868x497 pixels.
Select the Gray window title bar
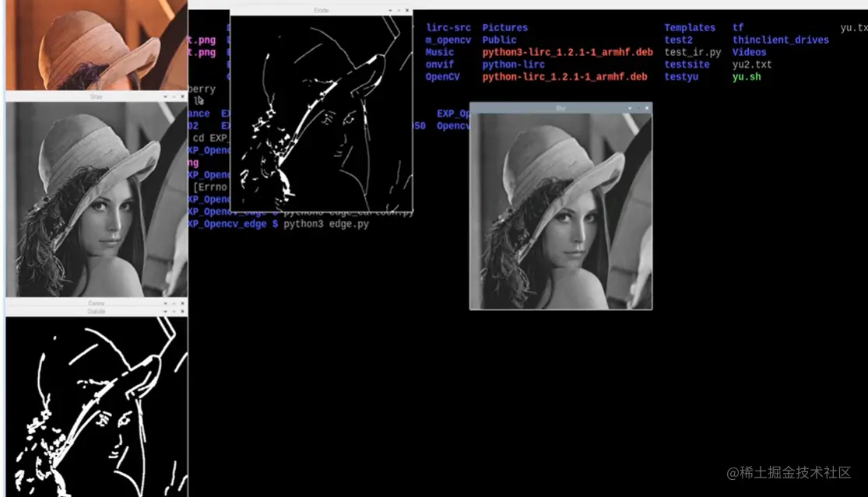tap(97, 96)
